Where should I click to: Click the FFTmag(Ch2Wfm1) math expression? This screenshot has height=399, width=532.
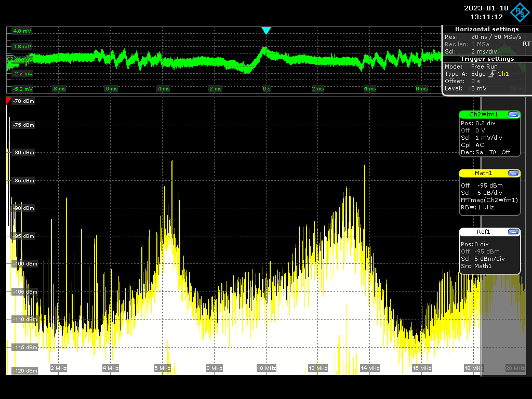click(x=489, y=200)
